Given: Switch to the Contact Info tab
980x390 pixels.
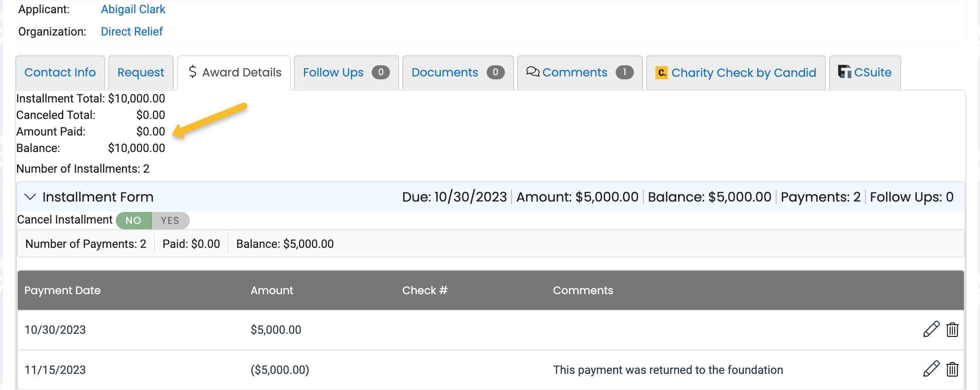Looking at the screenshot, I should [x=60, y=72].
